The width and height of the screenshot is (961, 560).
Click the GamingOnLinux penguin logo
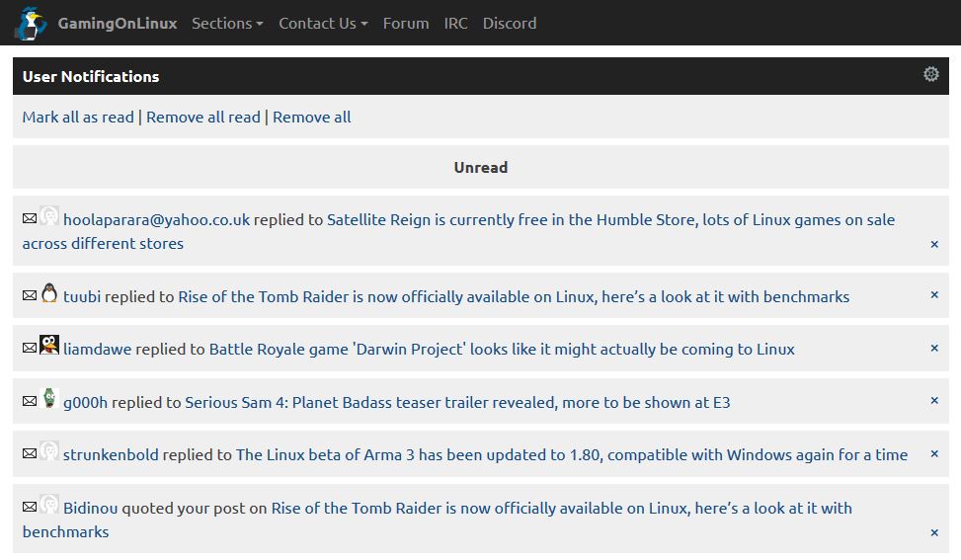[x=31, y=24]
